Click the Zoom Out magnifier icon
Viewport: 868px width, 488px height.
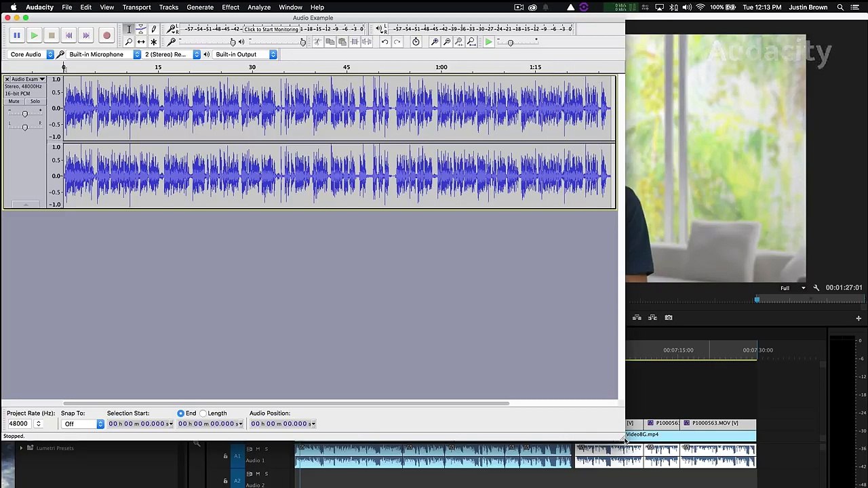tap(447, 42)
